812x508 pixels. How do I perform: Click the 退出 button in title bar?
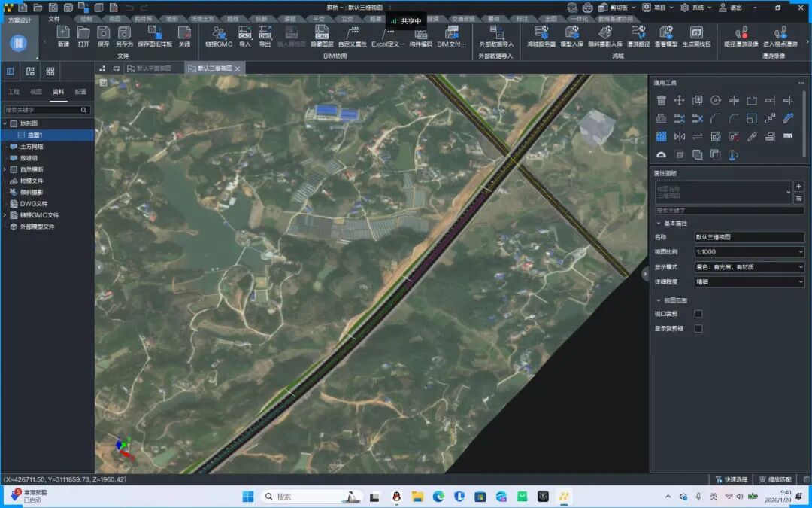coord(731,8)
